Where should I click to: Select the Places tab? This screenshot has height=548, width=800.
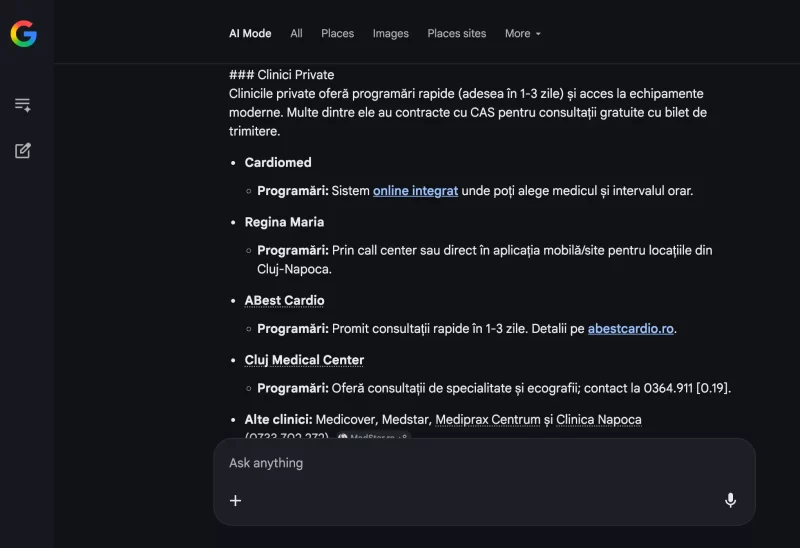337,34
